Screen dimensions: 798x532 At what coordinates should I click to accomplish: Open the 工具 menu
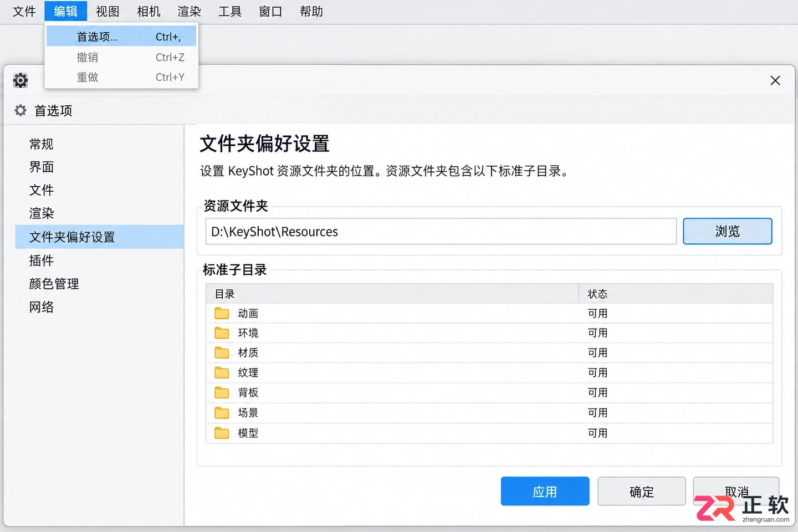point(230,11)
